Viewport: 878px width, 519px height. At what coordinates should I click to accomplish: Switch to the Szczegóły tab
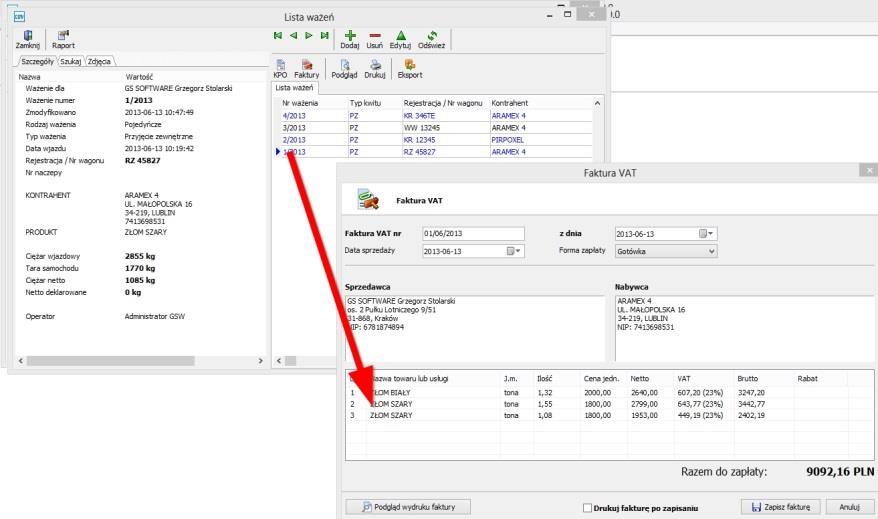(38, 62)
